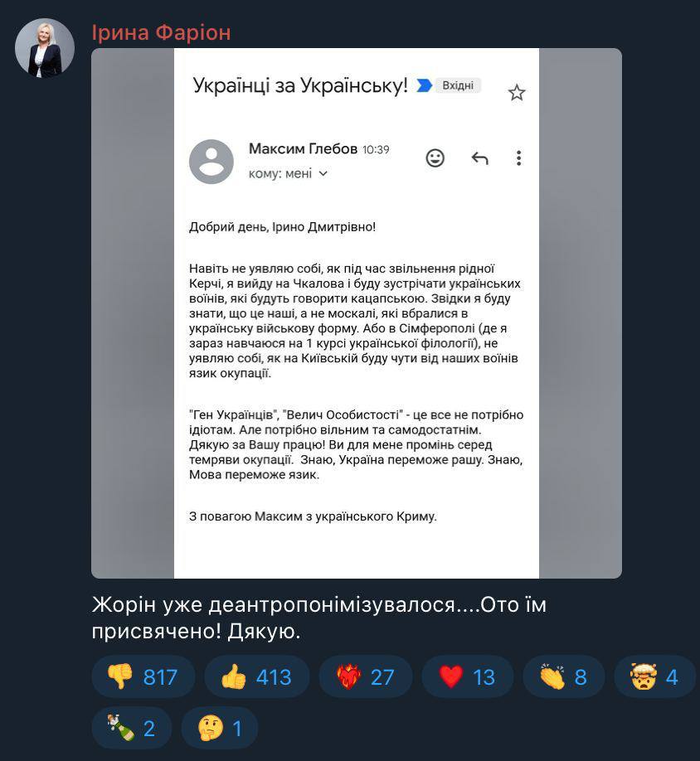Click the champagne bottle reaction showing 2

131,727
